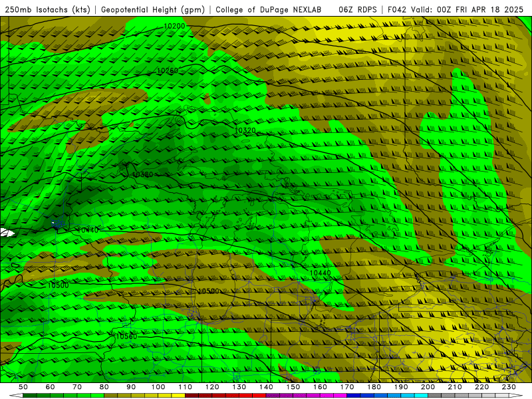532x399 pixels.
Task: Select the 10320 height contour label
Action: click(x=245, y=130)
